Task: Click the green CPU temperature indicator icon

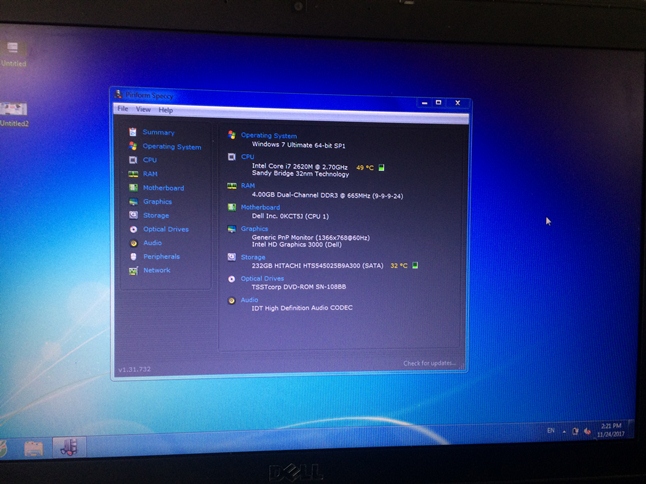Action: click(382, 167)
